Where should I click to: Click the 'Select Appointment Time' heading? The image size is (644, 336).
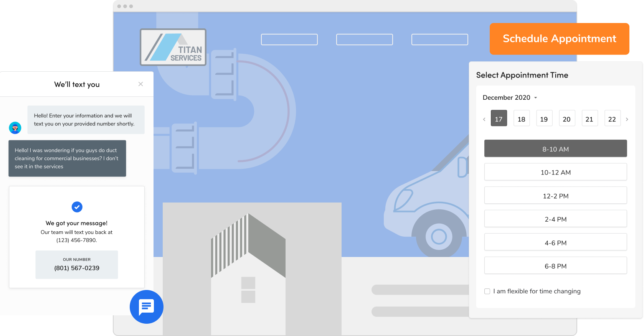coord(522,75)
